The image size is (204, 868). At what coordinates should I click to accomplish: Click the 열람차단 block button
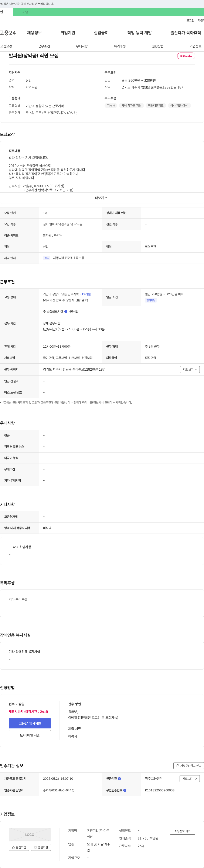(41, 847)
